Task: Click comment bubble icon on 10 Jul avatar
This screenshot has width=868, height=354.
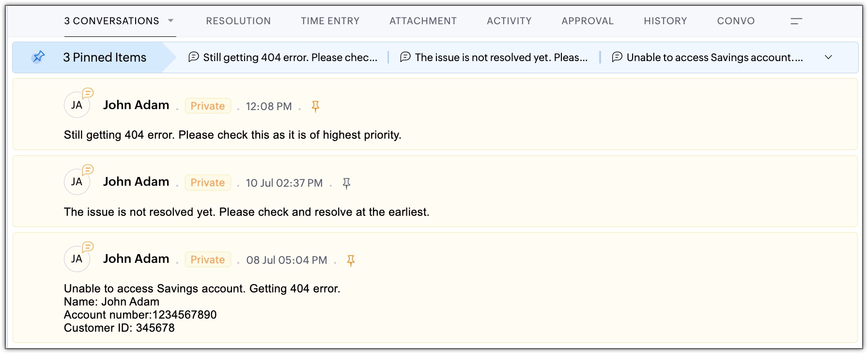Action: (x=88, y=169)
